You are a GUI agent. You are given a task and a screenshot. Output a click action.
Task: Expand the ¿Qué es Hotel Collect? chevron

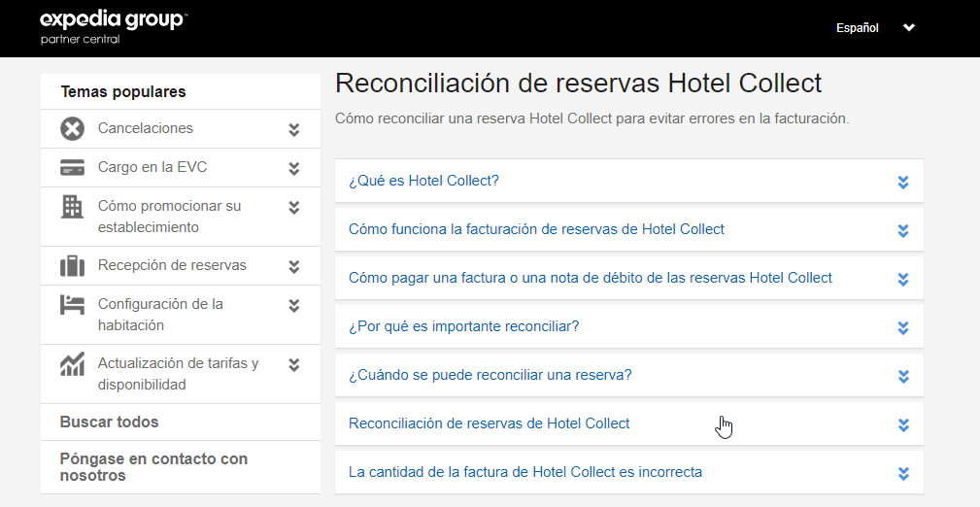click(903, 182)
